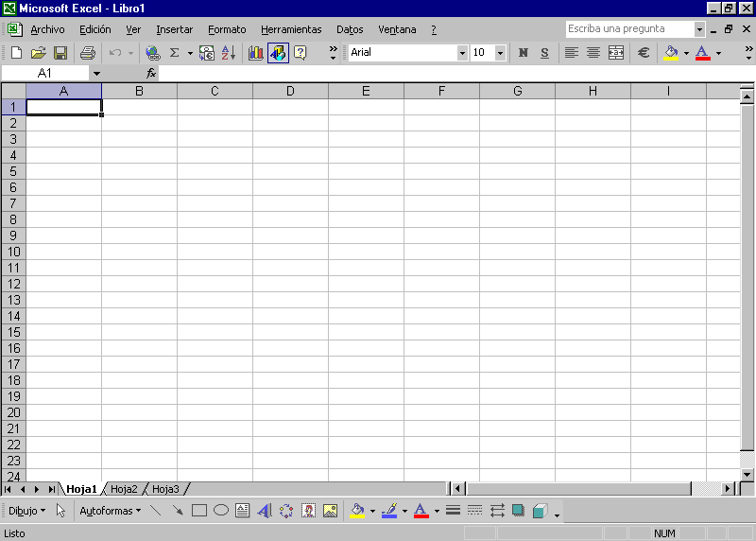The image size is (756, 541).
Task: Expand the Arial font name dropdown
Action: [462, 53]
